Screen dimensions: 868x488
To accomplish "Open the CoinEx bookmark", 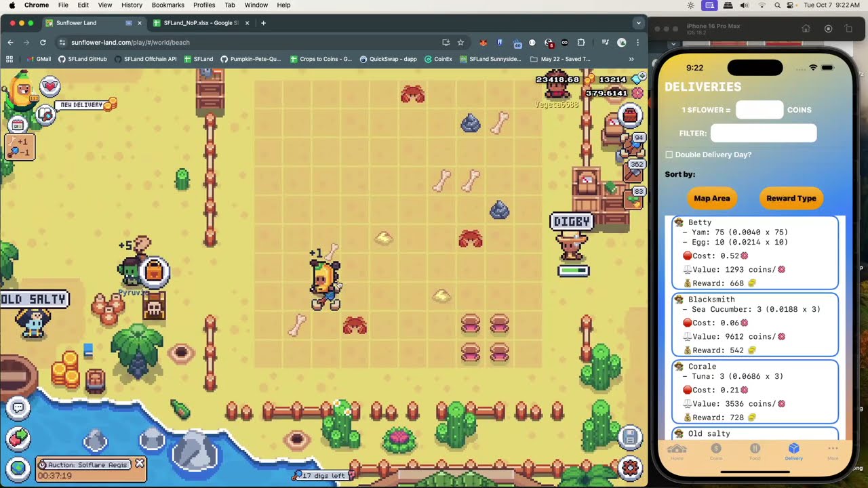I will [438, 59].
